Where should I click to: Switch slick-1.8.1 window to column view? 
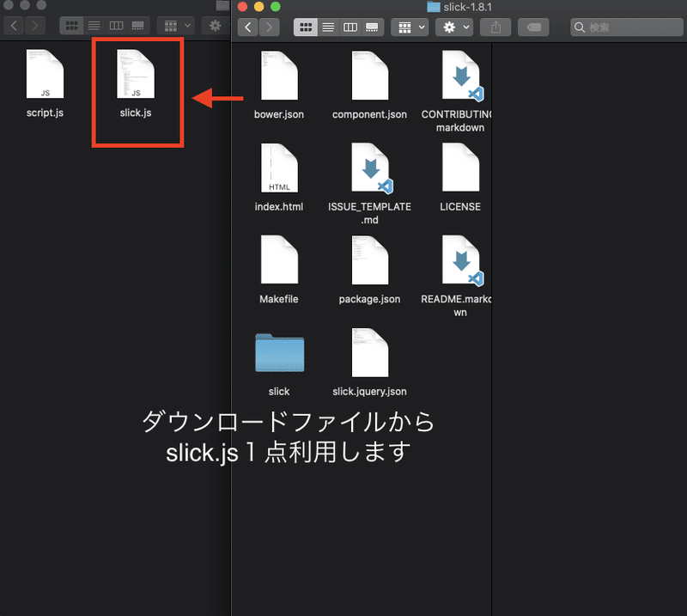350,27
